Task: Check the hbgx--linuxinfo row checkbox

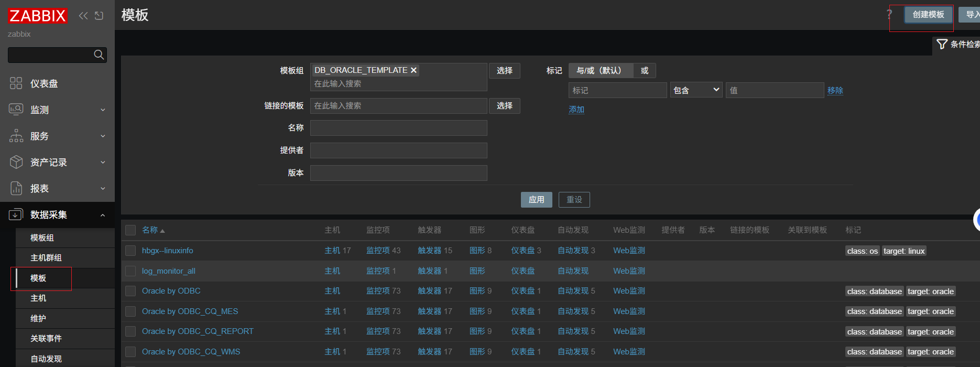Action: (130, 251)
